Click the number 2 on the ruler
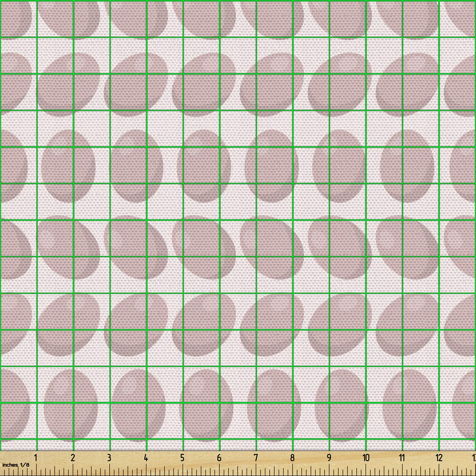 (x=73, y=458)
